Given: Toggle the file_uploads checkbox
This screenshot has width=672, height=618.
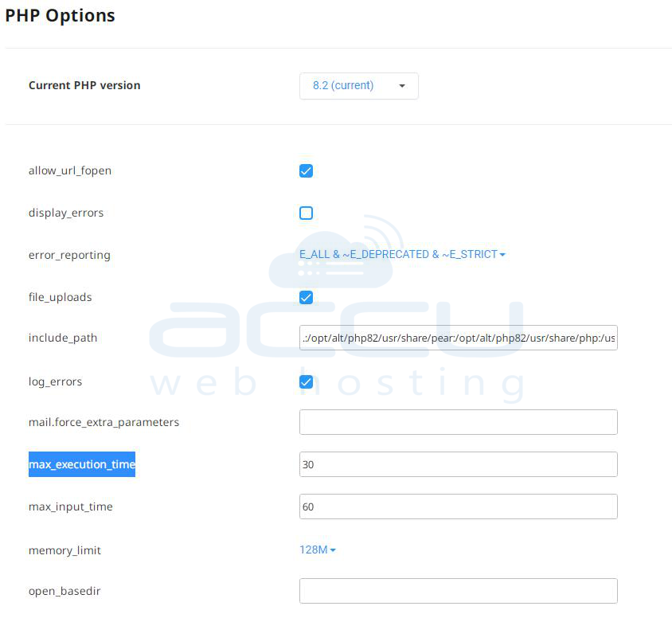Looking at the screenshot, I should tap(306, 297).
